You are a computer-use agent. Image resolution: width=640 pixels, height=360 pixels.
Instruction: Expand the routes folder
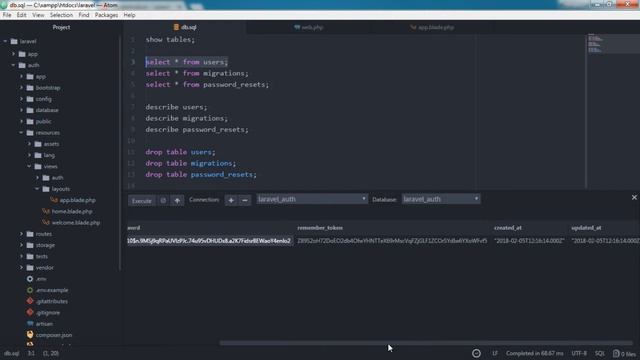click(x=22, y=234)
